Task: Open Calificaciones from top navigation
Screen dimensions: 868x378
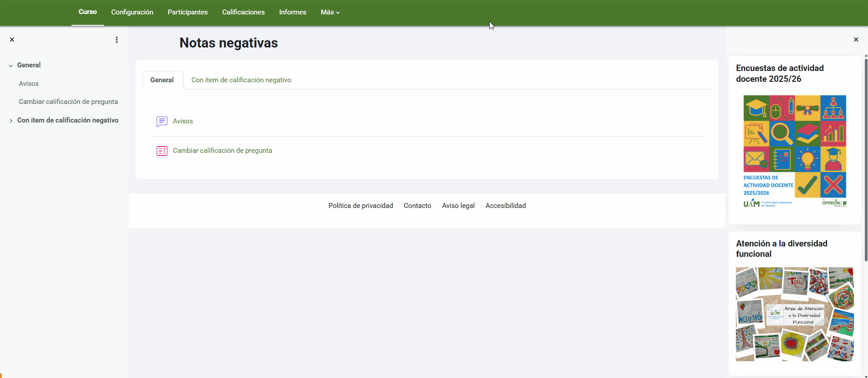Action: pyautogui.click(x=243, y=12)
